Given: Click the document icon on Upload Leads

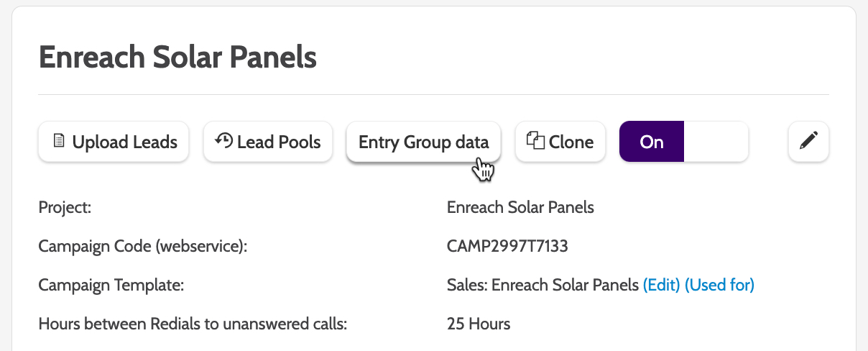Looking at the screenshot, I should (60, 141).
